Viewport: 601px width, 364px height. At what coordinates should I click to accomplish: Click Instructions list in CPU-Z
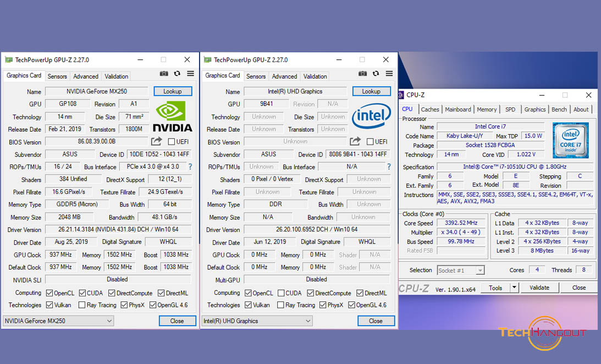(515, 198)
